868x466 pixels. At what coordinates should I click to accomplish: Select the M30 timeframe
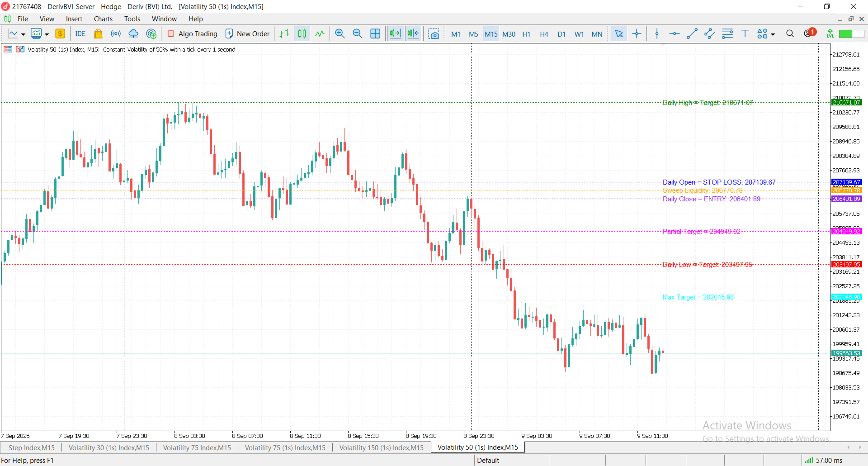tap(509, 34)
